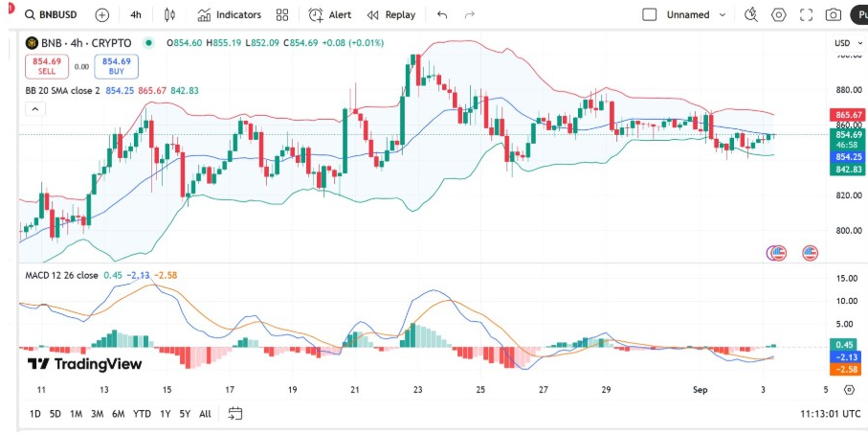Start bar Replay mode

click(x=390, y=15)
